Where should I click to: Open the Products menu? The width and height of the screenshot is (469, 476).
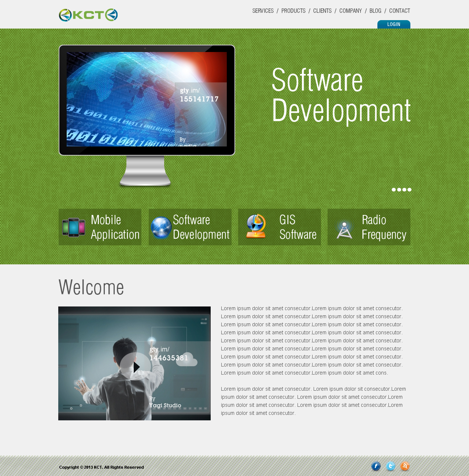click(293, 11)
